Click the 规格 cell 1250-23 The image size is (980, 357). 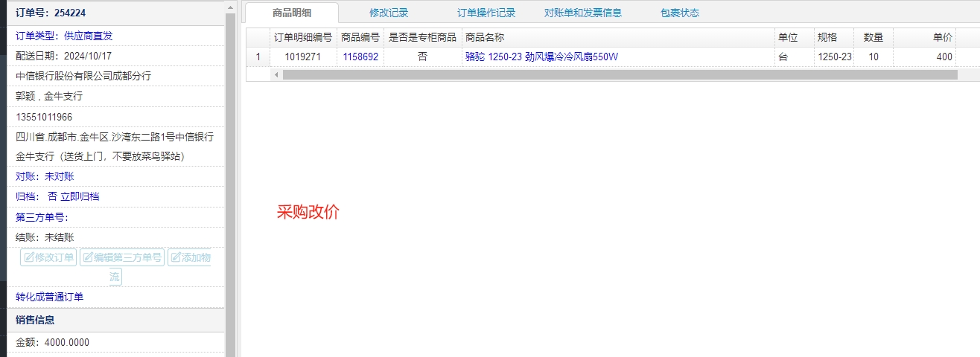click(x=835, y=57)
